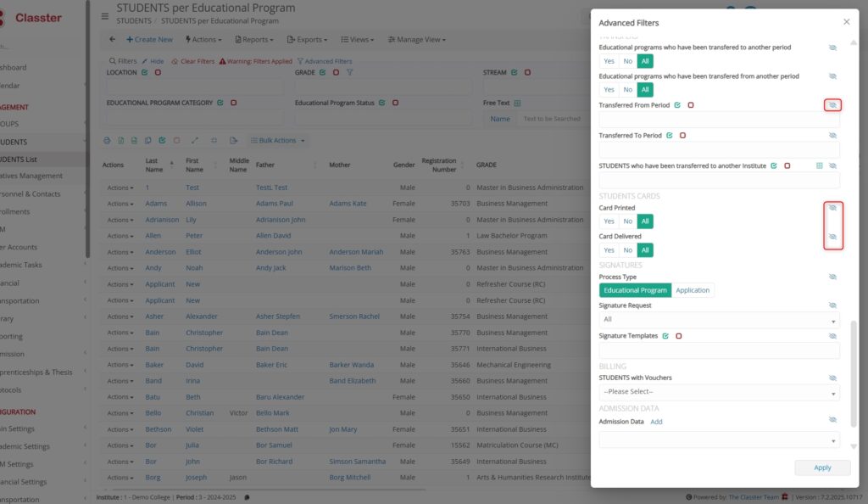The height and width of the screenshot is (504, 868).
Task: Click the Add link beside Admission Data
Action: click(x=656, y=422)
